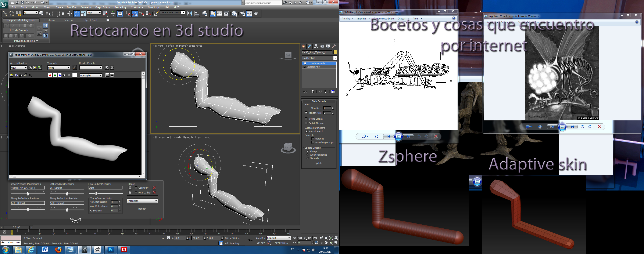Open the Production render mode dropdown

[142, 201]
